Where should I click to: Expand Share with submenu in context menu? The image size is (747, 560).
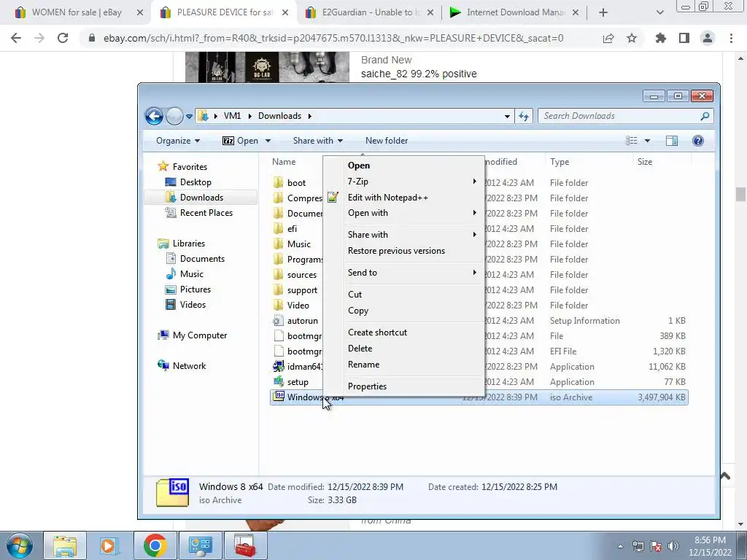click(x=404, y=234)
